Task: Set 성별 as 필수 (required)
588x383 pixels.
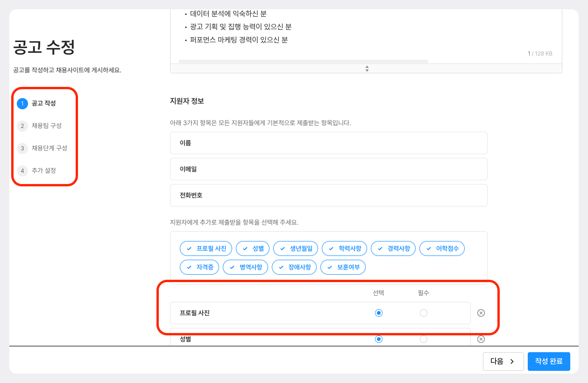Action: pyautogui.click(x=424, y=339)
